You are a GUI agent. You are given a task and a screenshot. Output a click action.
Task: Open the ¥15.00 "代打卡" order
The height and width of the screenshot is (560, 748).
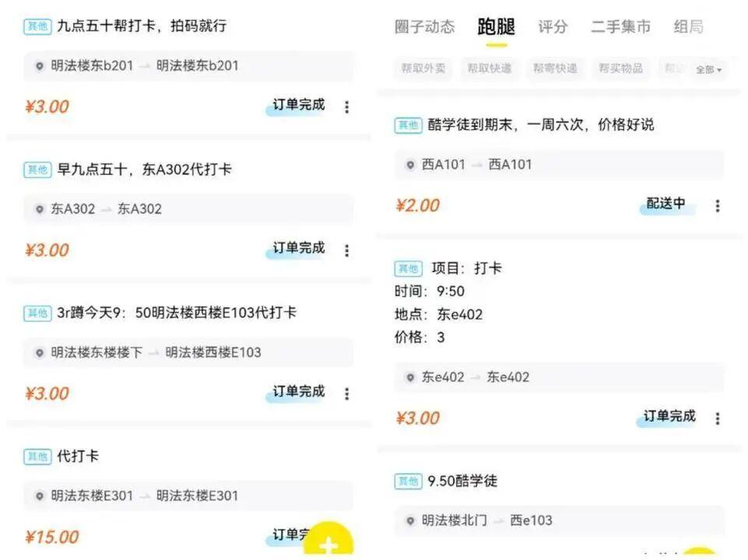point(78,457)
